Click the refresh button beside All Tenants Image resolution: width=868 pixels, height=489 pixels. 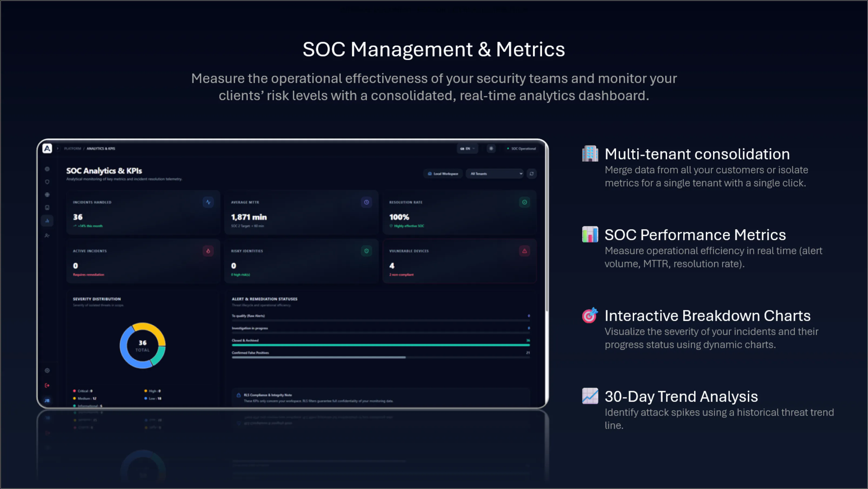532,174
